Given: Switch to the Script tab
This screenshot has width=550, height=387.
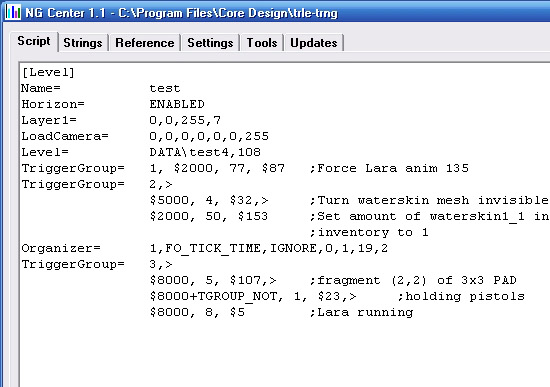Looking at the screenshot, I should (x=34, y=41).
